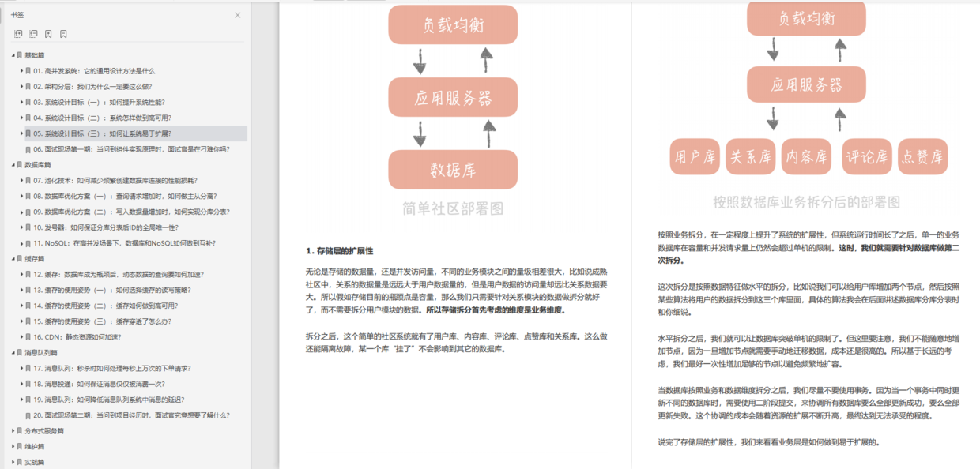Collapse the 数据库篇 section arrow
The height and width of the screenshot is (469, 980).
point(13,165)
